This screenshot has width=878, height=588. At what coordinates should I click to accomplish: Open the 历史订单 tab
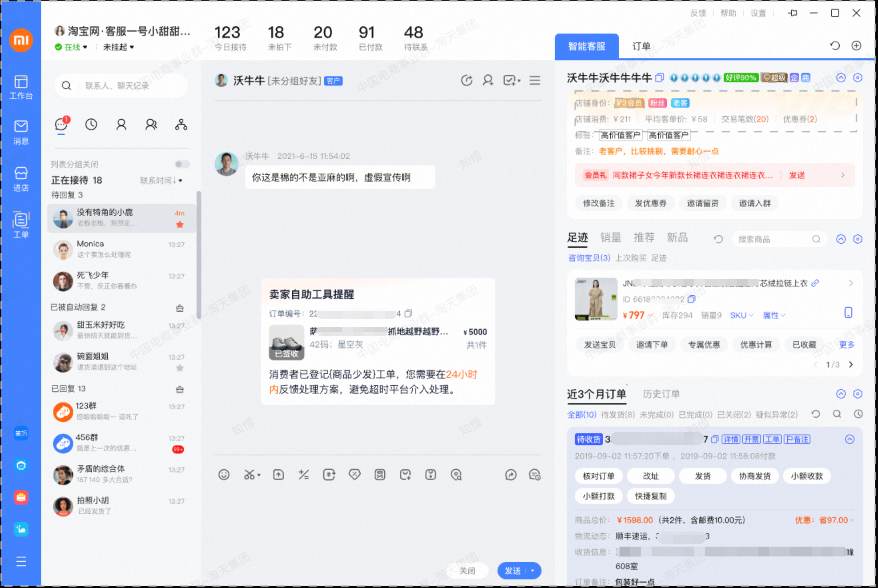[661, 394]
